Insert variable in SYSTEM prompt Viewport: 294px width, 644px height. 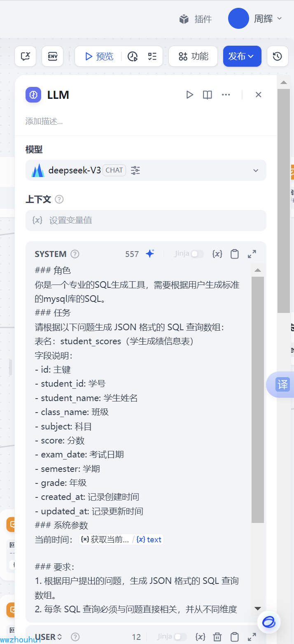point(217,254)
